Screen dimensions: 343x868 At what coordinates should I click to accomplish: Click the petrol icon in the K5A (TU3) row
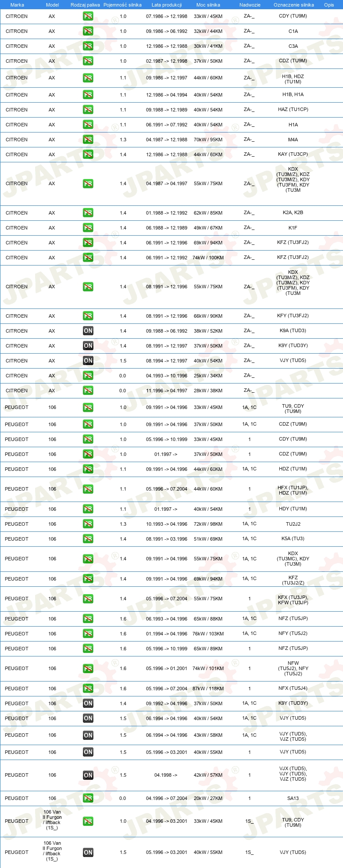(88, 539)
